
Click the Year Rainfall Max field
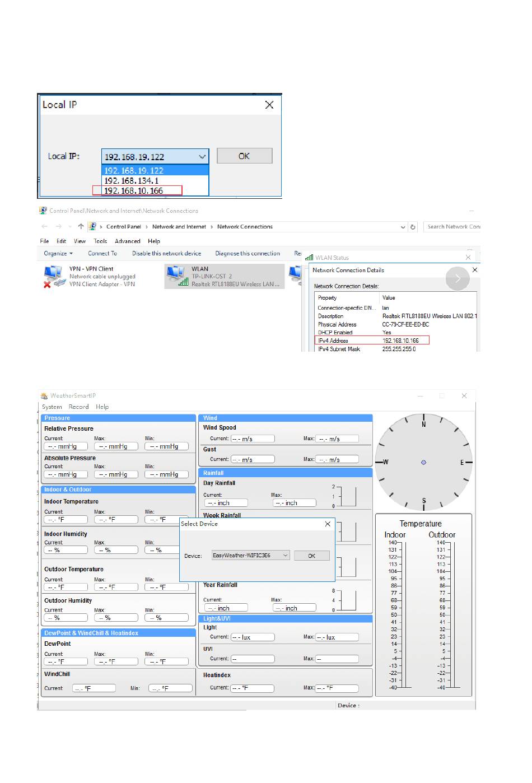click(295, 608)
